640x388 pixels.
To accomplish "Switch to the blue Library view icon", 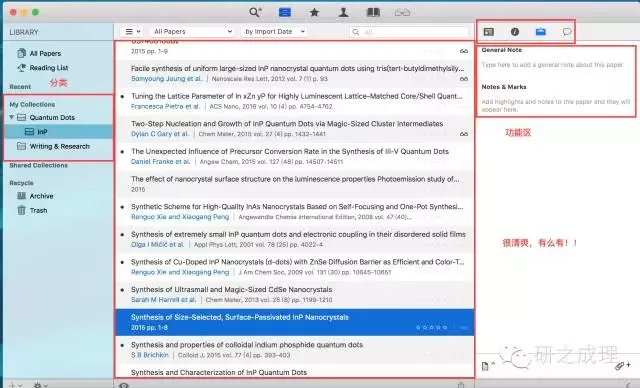I will [x=284, y=12].
